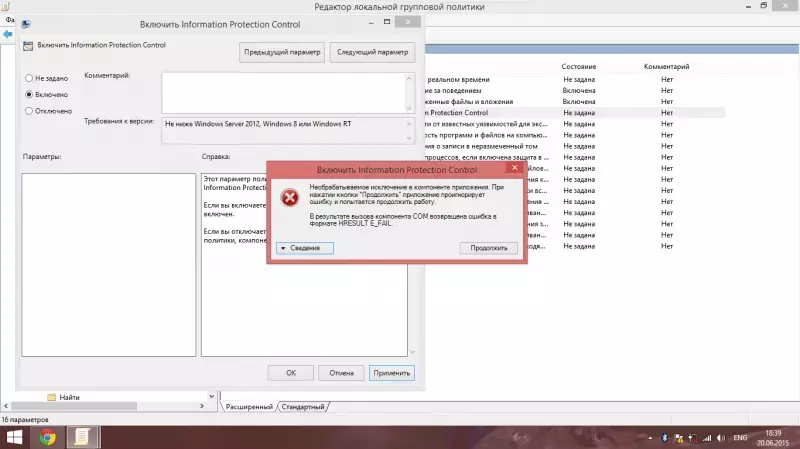
Task: Click the Параметры options pane
Action: pyautogui.click(x=109, y=265)
